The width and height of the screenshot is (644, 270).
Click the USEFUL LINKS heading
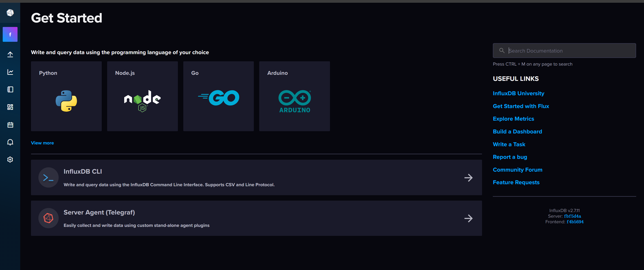[516, 78]
